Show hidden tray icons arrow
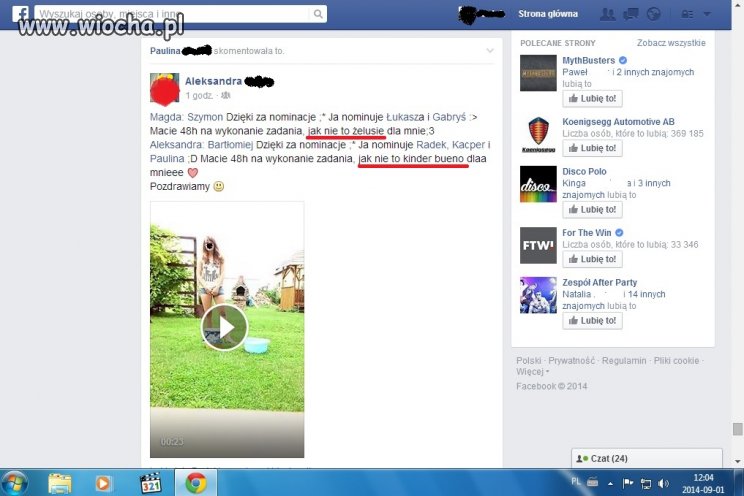The height and width of the screenshot is (496, 744). [610, 484]
